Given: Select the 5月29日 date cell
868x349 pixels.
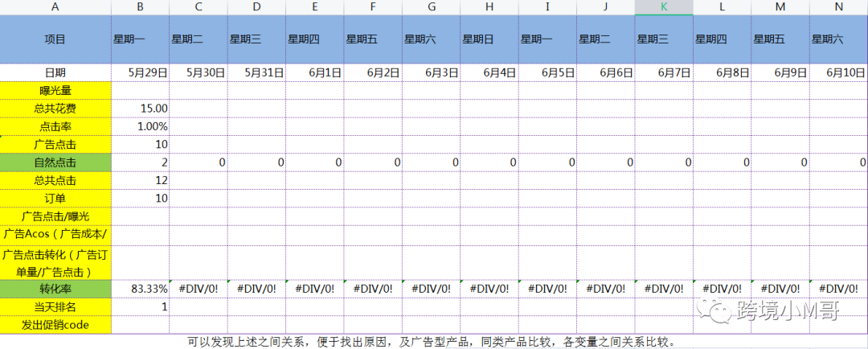Looking at the screenshot, I should click(x=141, y=72).
